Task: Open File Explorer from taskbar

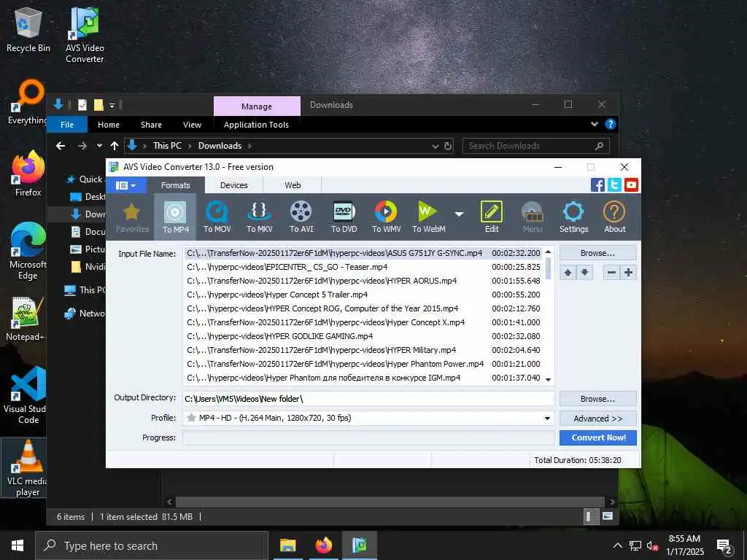Action: [287, 545]
